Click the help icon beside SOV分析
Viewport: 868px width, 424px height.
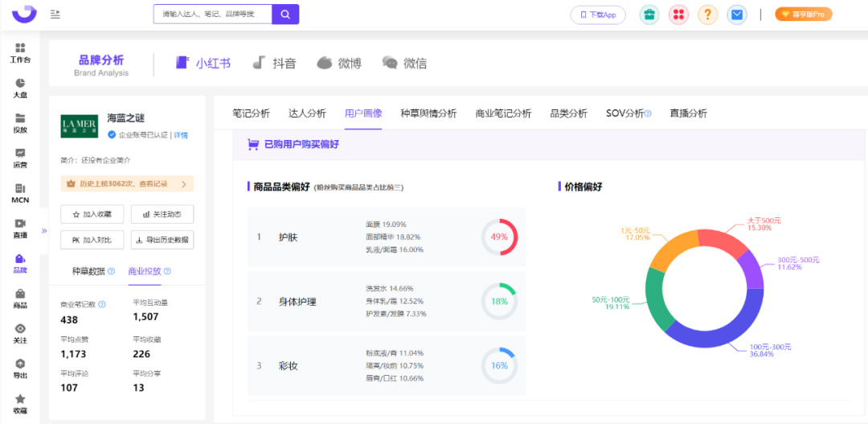[648, 114]
